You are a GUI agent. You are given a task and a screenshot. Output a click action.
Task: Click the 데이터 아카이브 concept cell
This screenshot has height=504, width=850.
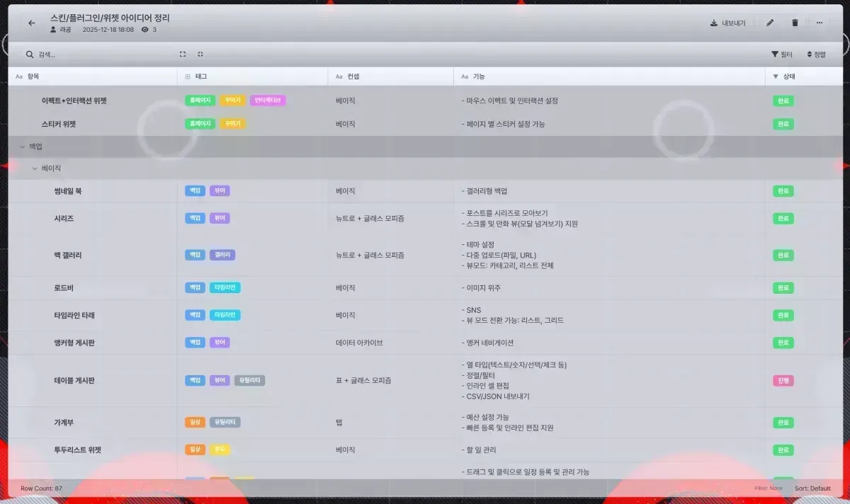click(359, 343)
